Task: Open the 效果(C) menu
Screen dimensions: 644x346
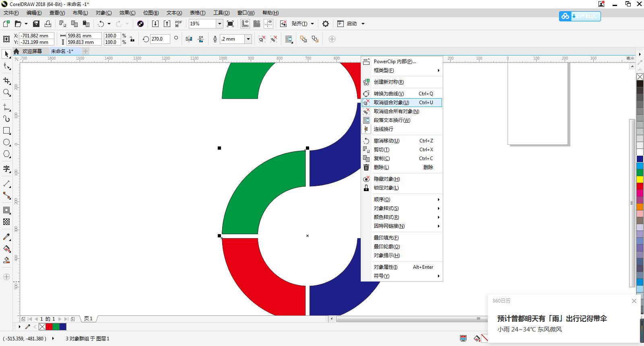Action: [x=127, y=13]
